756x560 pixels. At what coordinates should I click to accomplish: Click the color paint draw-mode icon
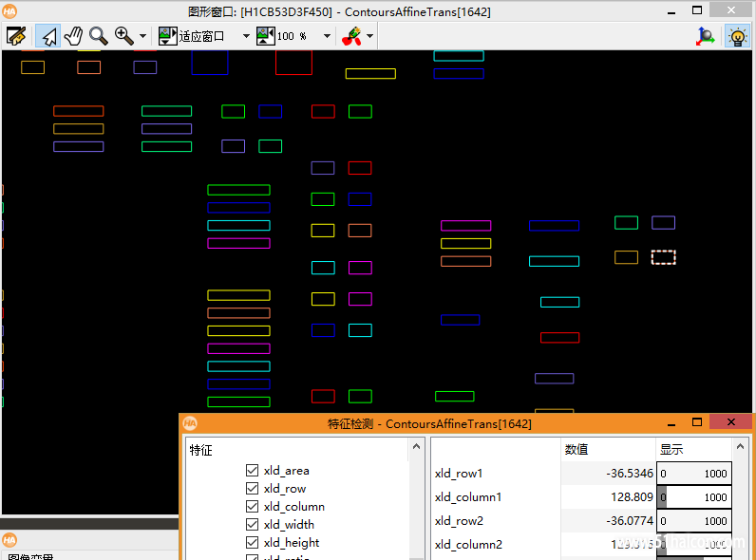click(x=351, y=36)
